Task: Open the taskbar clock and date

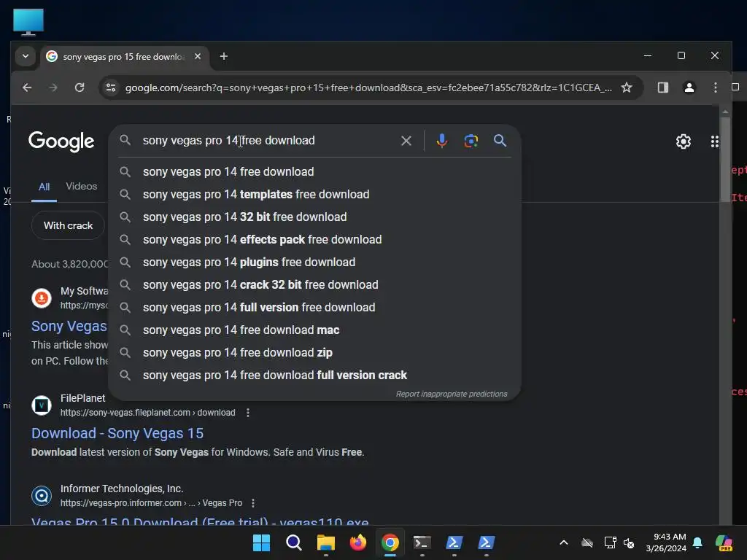Action: (666, 542)
